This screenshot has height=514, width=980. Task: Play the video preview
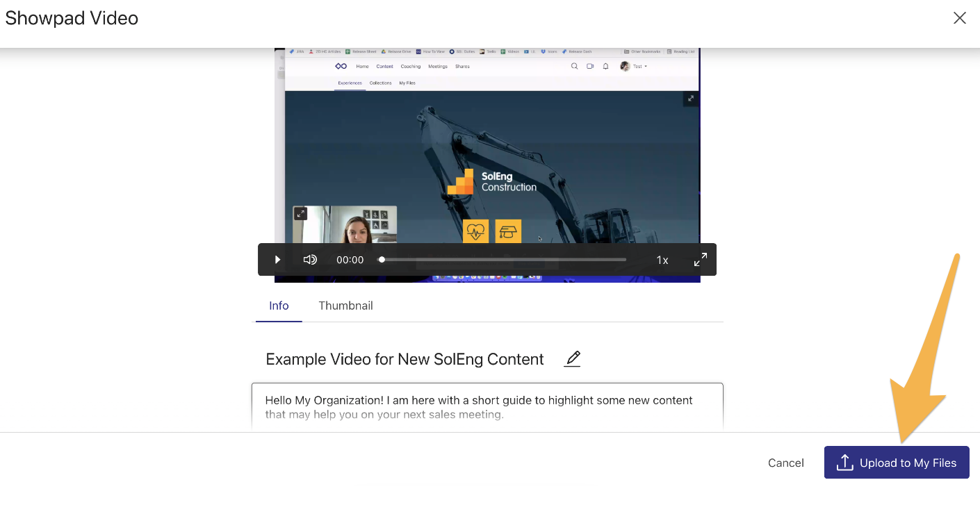tap(277, 259)
